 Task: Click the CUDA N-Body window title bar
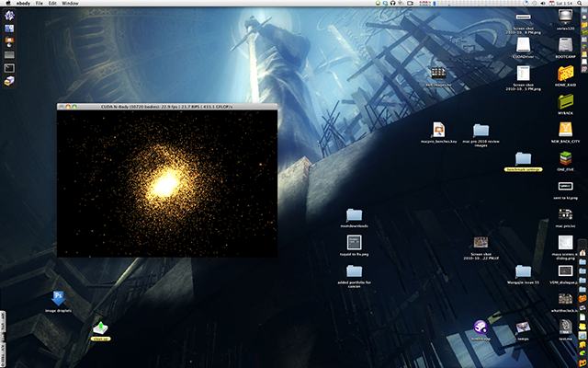tap(167, 107)
